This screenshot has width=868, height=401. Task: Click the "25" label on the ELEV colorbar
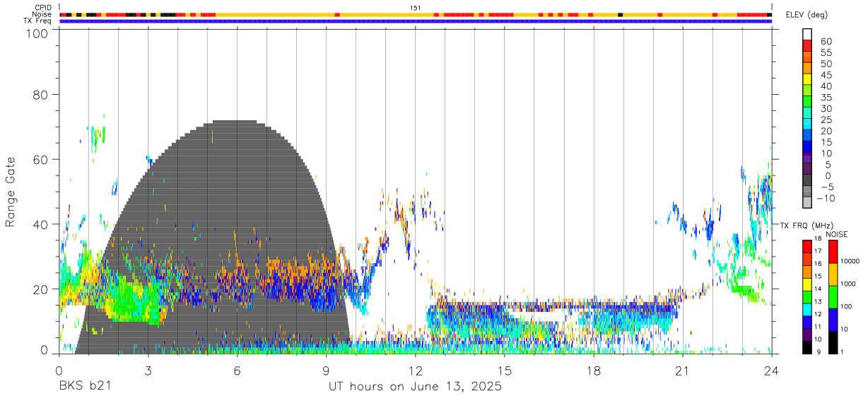click(x=826, y=120)
